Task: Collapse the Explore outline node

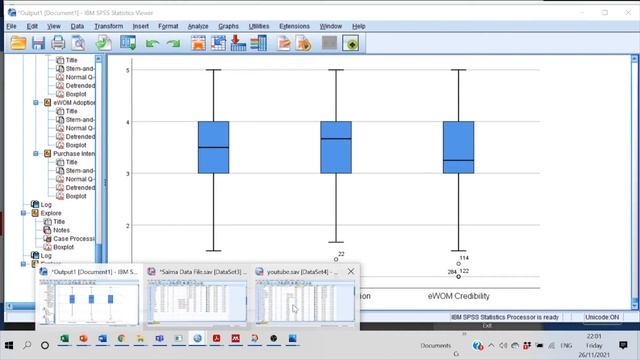Action: coord(23,213)
